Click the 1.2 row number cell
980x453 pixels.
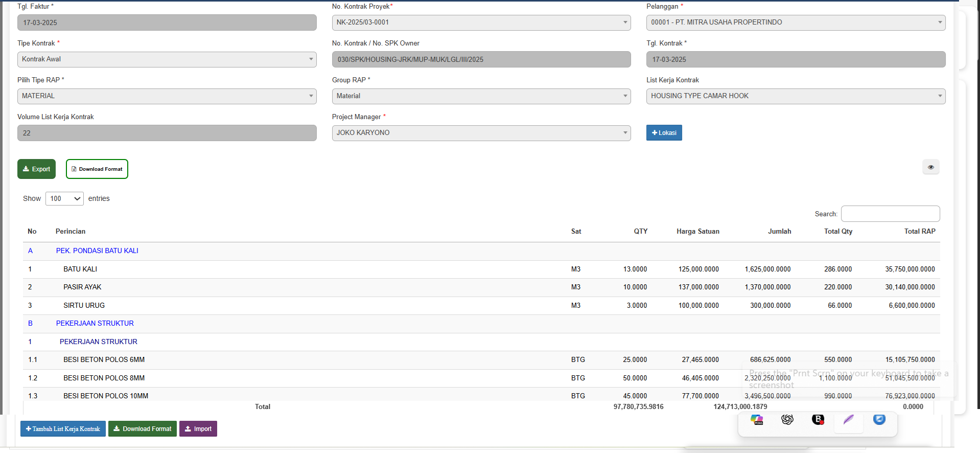33,378
